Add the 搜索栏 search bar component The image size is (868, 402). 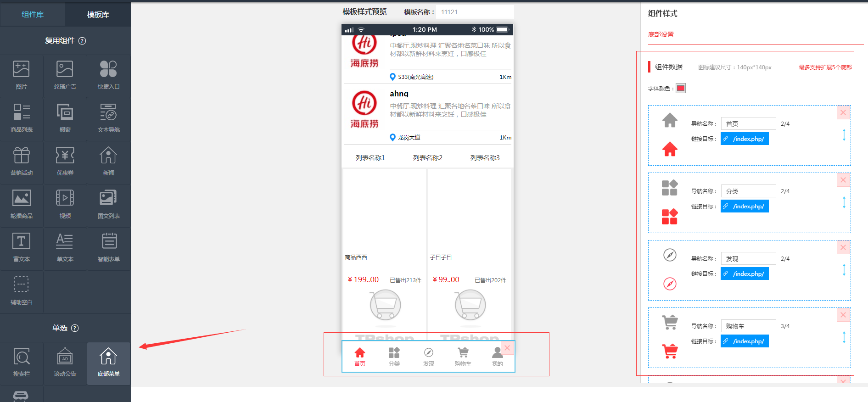click(22, 363)
